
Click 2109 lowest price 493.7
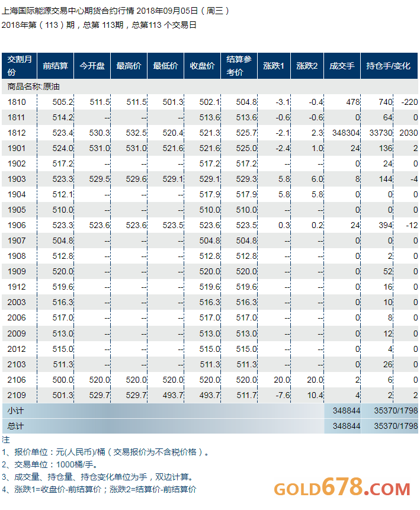[173, 395]
